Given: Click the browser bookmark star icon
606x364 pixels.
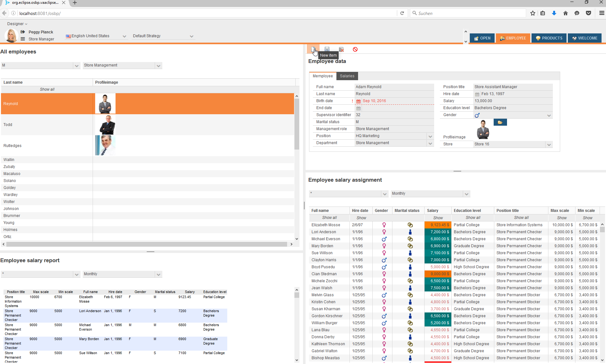Looking at the screenshot, I should pos(533,13).
